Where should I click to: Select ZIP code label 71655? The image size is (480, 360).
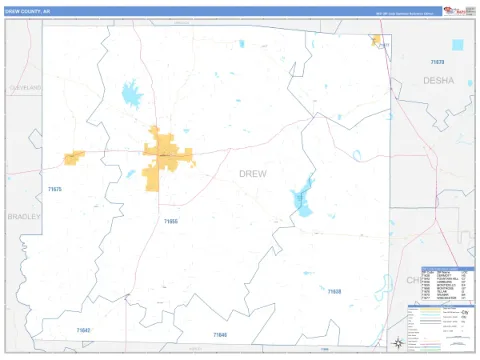coord(171,221)
